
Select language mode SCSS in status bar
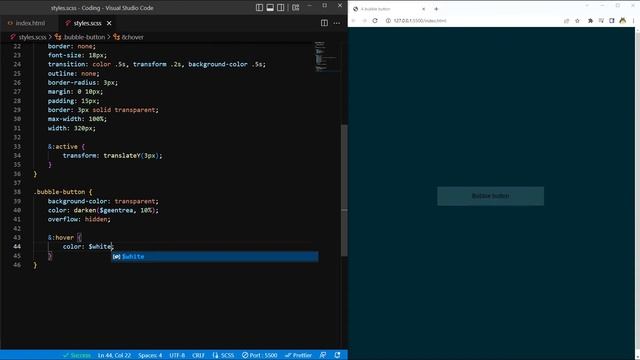coord(223,355)
